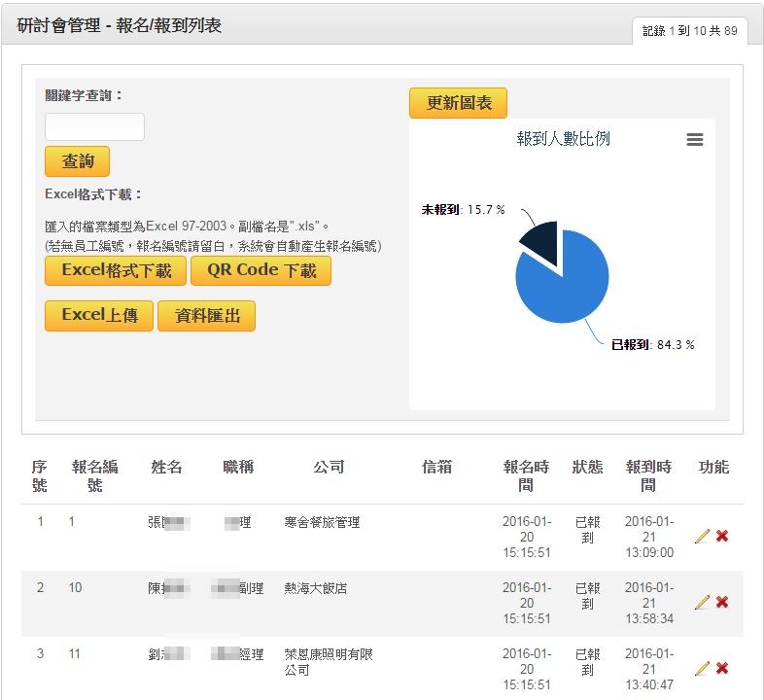Viewport: 764px width, 700px height.
Task: Click check-in time 13:09:00 cell
Action: tap(649, 537)
